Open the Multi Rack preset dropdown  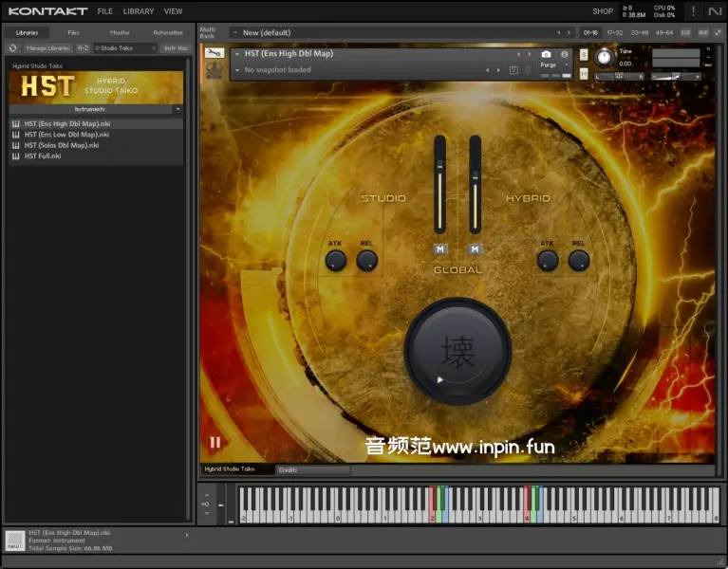click(399, 33)
